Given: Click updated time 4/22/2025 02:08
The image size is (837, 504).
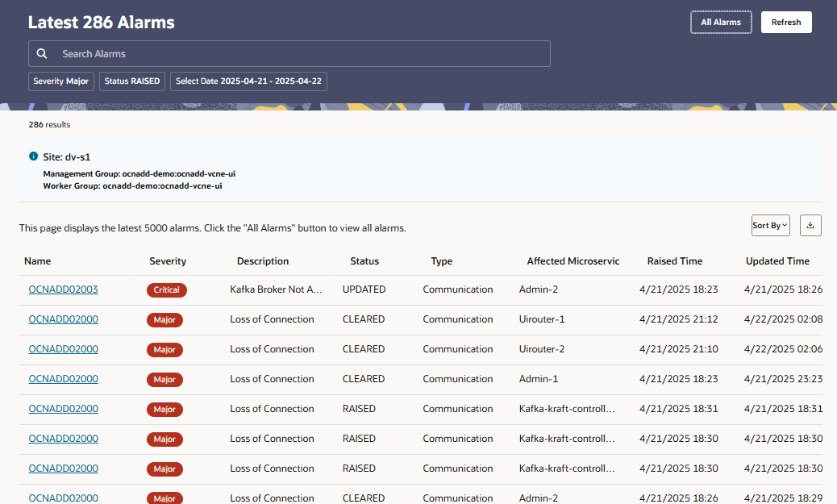Looking at the screenshot, I should pos(783,319).
